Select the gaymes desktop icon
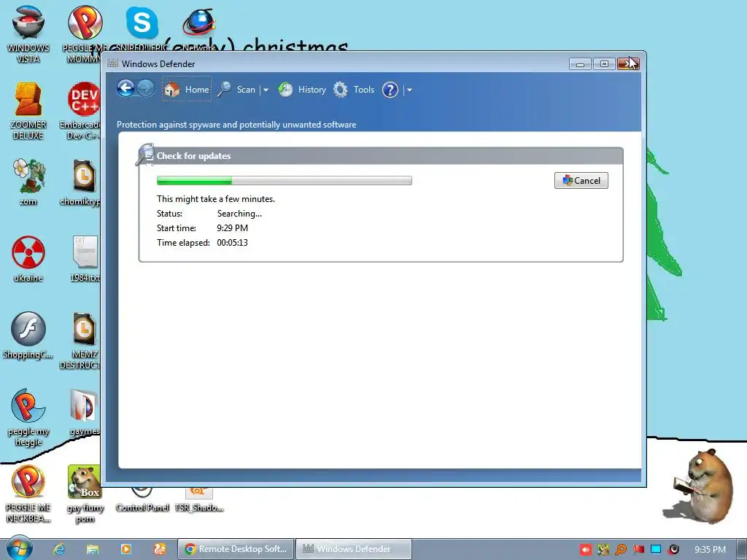Viewport: 747px width, 560px height. [85, 413]
